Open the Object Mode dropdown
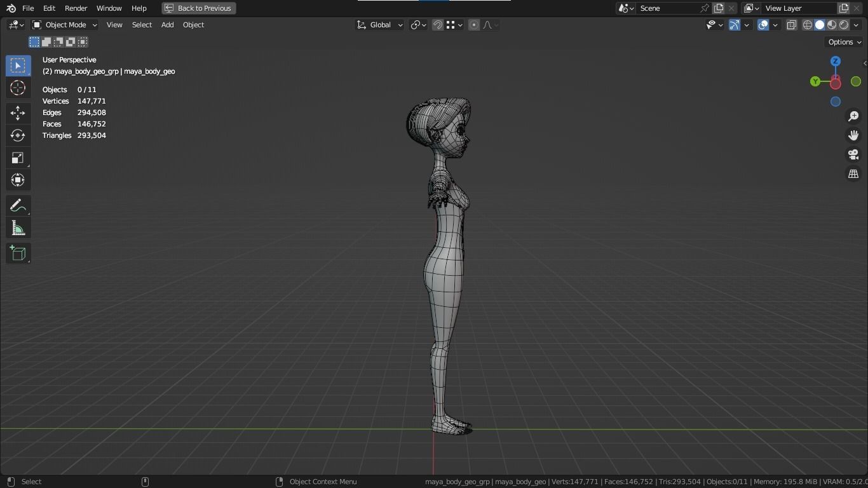 [65, 25]
